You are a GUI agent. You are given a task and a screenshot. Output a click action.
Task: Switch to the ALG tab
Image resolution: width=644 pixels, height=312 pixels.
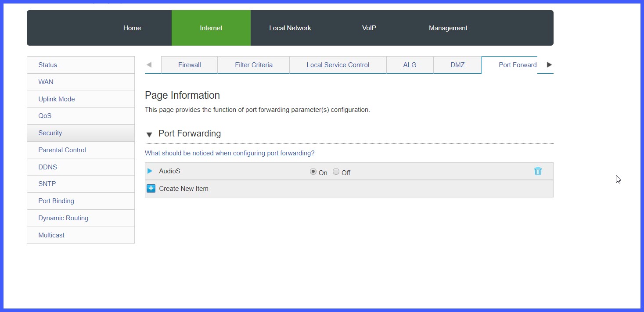[x=410, y=65]
